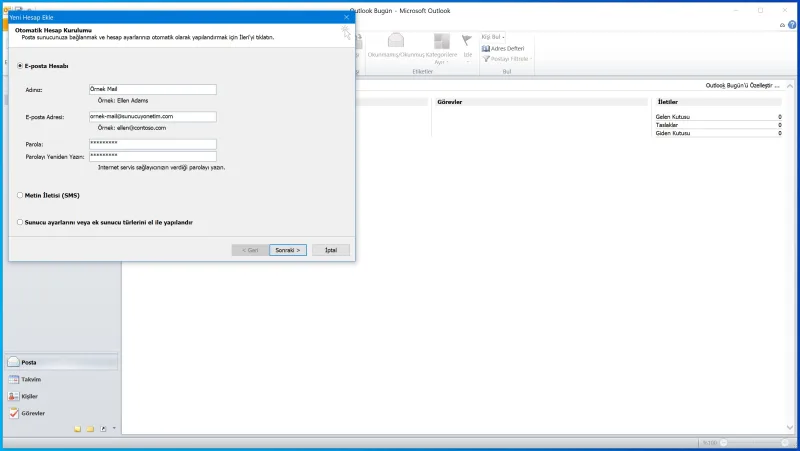Click the Parola password field
Image resolution: width=800 pixels, height=451 pixels.
(x=153, y=144)
